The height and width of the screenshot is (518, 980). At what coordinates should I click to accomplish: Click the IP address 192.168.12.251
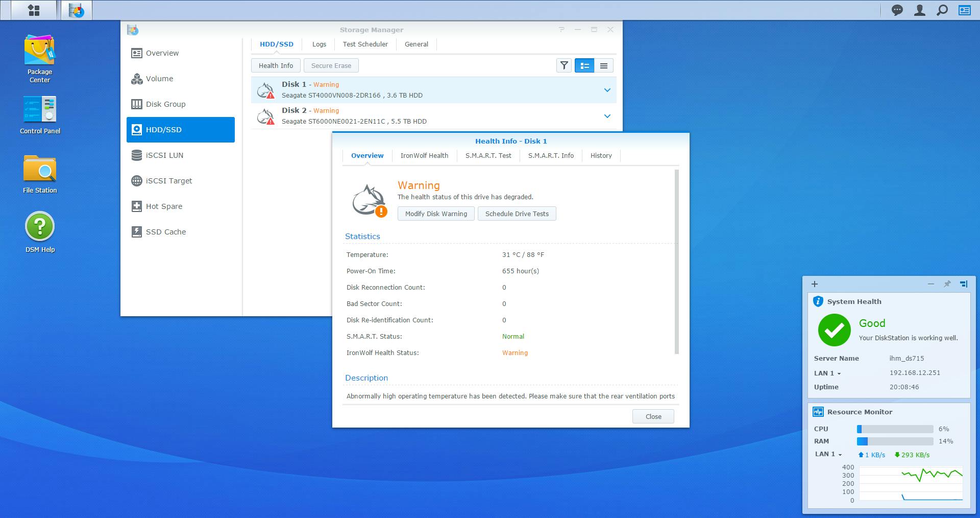click(915, 373)
